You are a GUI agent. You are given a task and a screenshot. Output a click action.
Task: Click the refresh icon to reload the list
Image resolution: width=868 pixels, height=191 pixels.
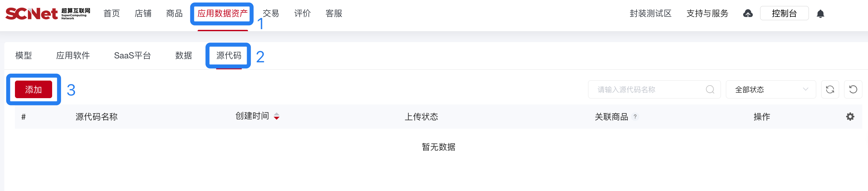[x=830, y=90]
